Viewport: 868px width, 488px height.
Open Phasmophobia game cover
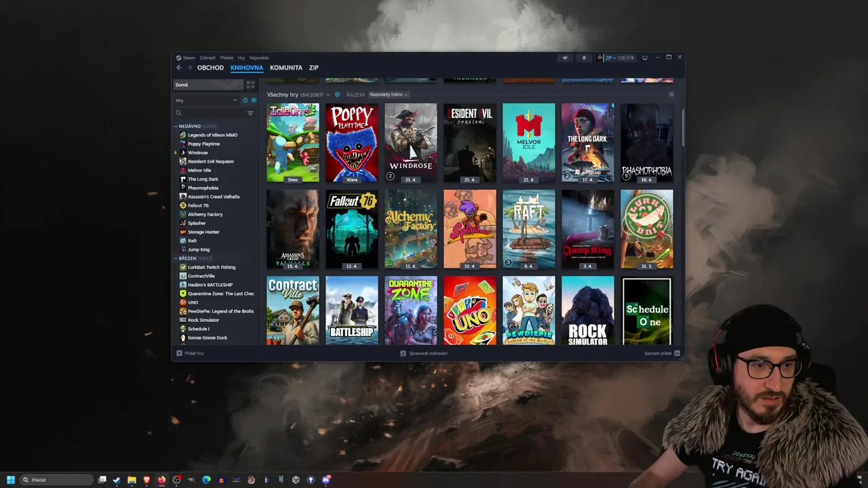pyautogui.click(x=647, y=142)
